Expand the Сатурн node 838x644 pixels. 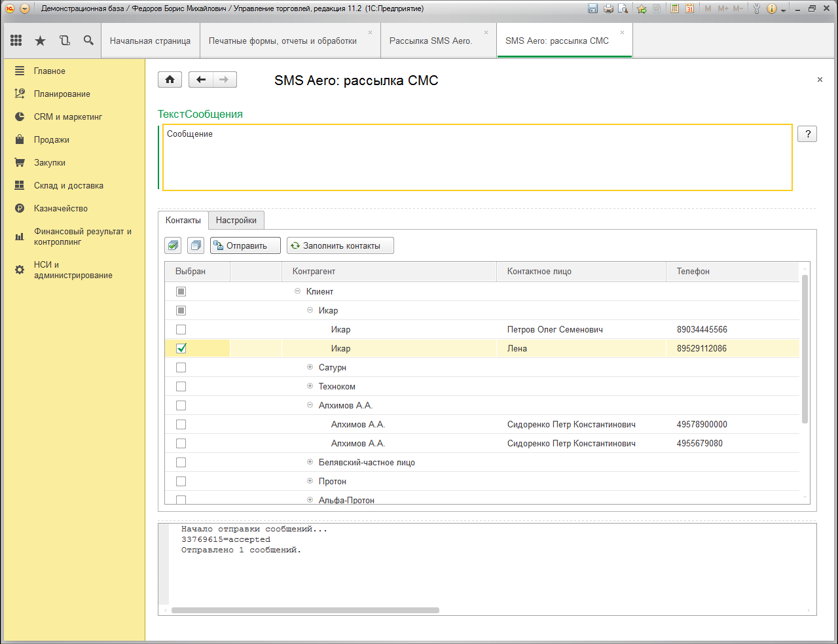coord(310,367)
